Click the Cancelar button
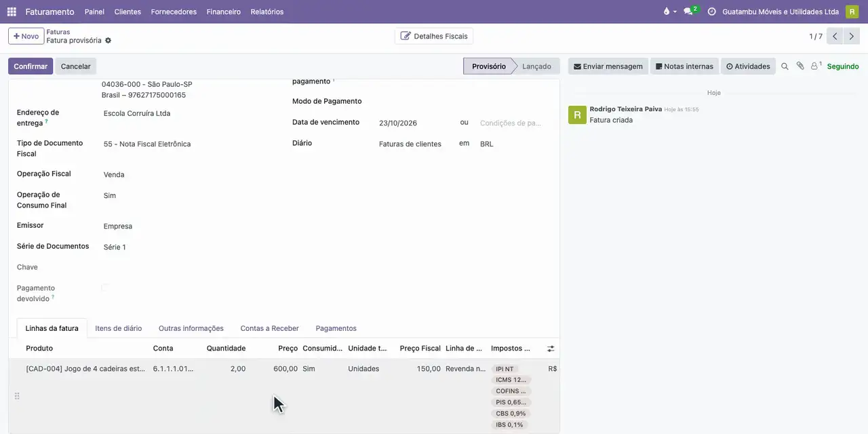The image size is (868, 434). click(x=76, y=66)
